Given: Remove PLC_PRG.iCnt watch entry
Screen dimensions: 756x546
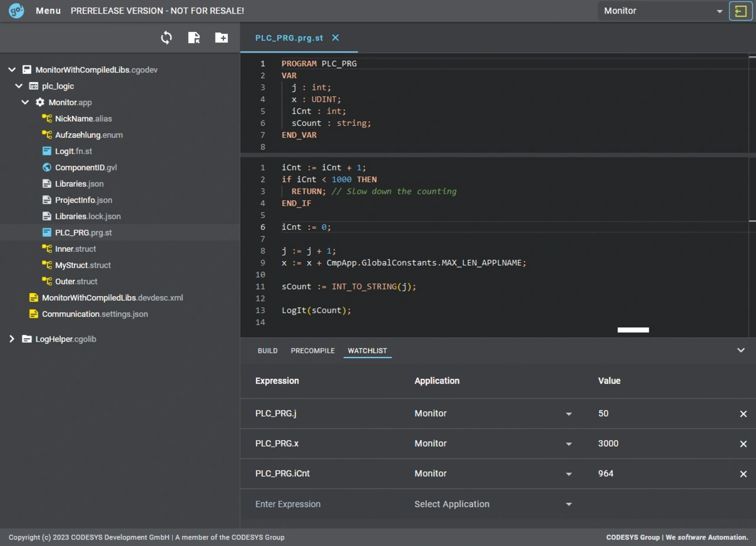Looking at the screenshot, I should pyautogui.click(x=743, y=474).
